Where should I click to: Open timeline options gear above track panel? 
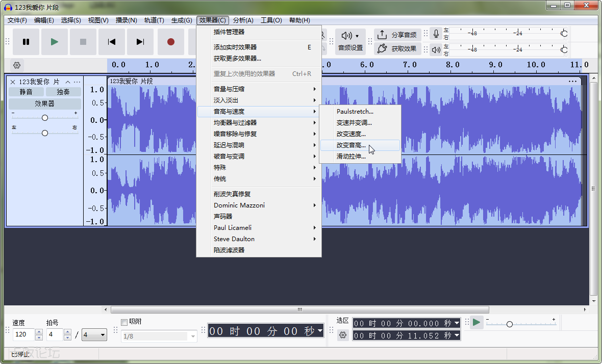coord(17,65)
